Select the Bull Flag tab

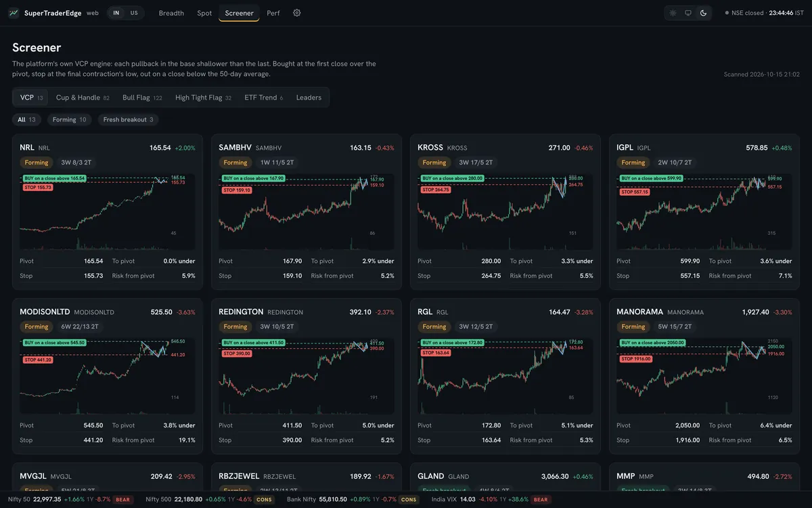(142, 98)
